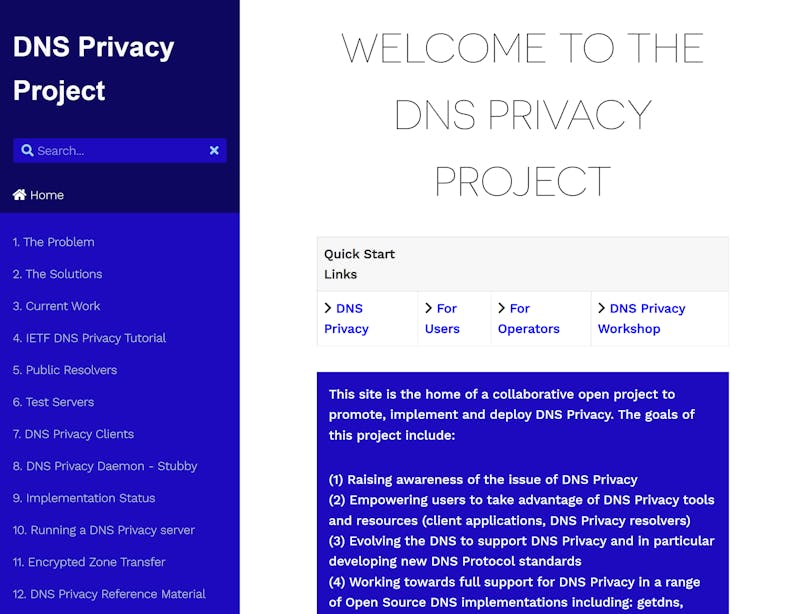Viewport: 800px width, 614px height.
Task: Select 3. Current Work in sidebar
Action: point(56,306)
